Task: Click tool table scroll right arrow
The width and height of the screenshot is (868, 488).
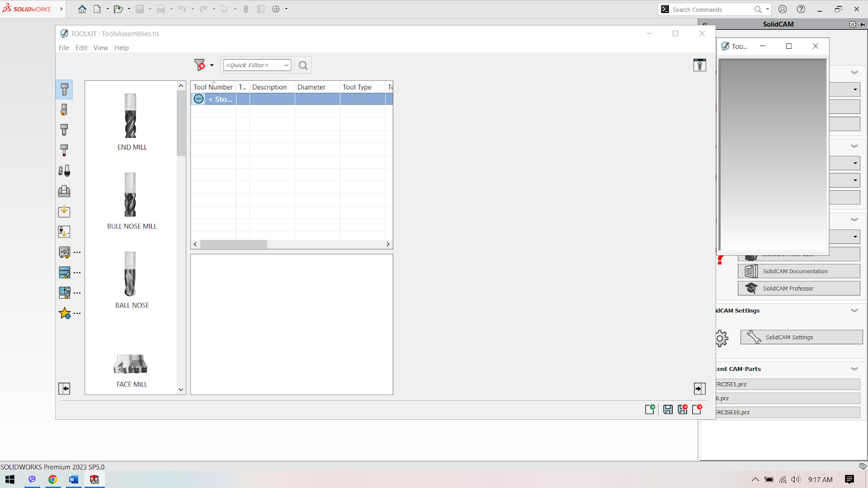Action: pyautogui.click(x=388, y=244)
